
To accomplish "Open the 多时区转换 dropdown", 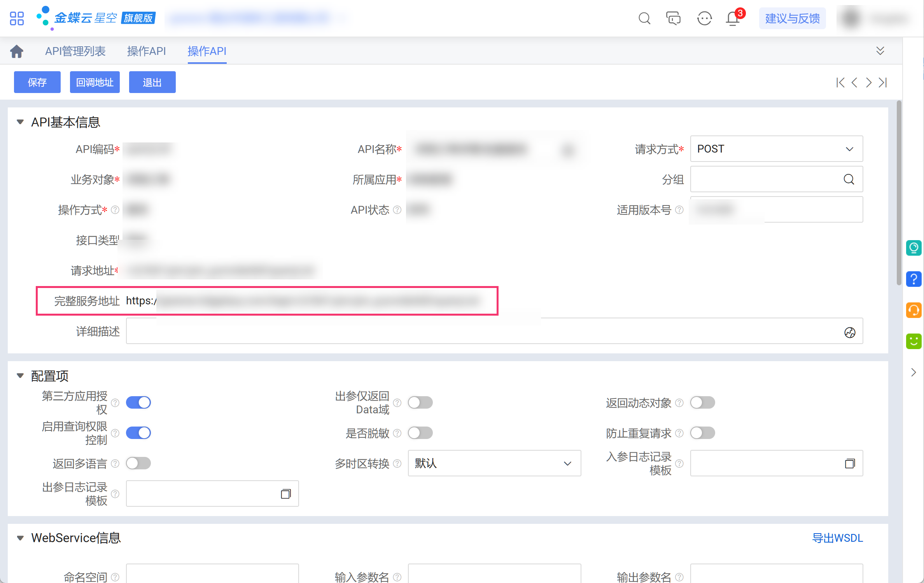I will point(494,463).
